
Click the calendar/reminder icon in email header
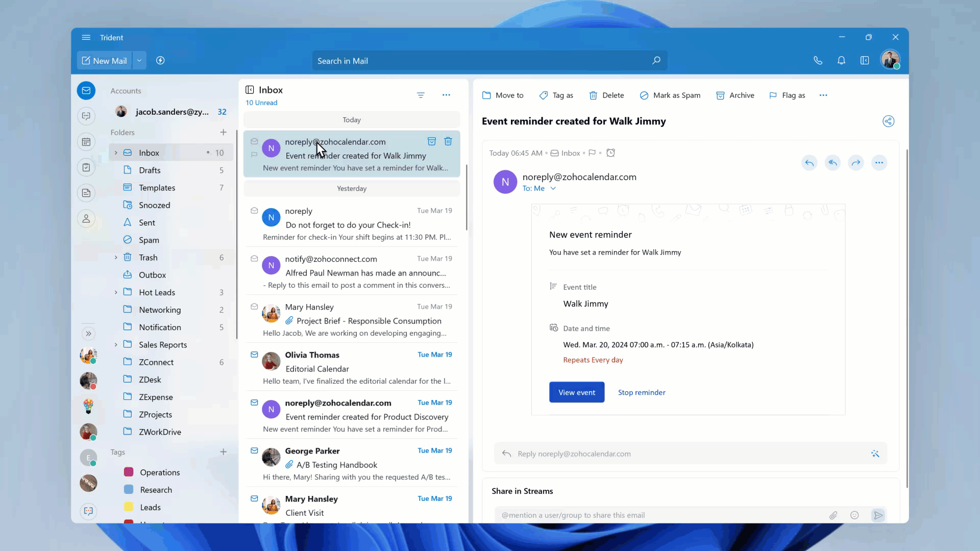tap(610, 153)
